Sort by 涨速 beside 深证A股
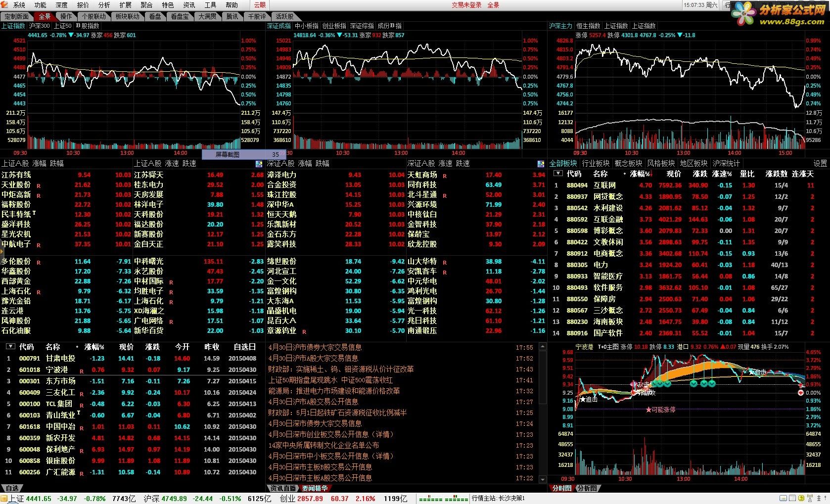This screenshot has height=504, width=830. 445,163
